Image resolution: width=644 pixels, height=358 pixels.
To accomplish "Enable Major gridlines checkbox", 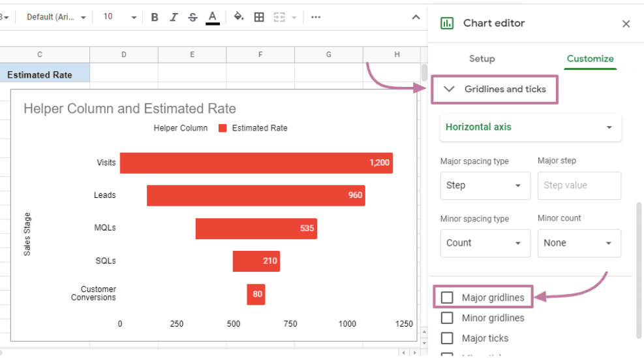I will point(447,297).
